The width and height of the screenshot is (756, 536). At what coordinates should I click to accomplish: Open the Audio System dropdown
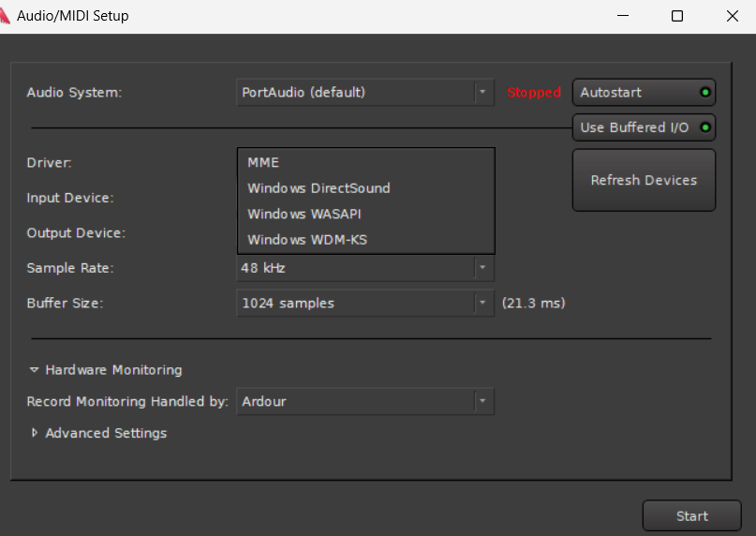pos(365,93)
